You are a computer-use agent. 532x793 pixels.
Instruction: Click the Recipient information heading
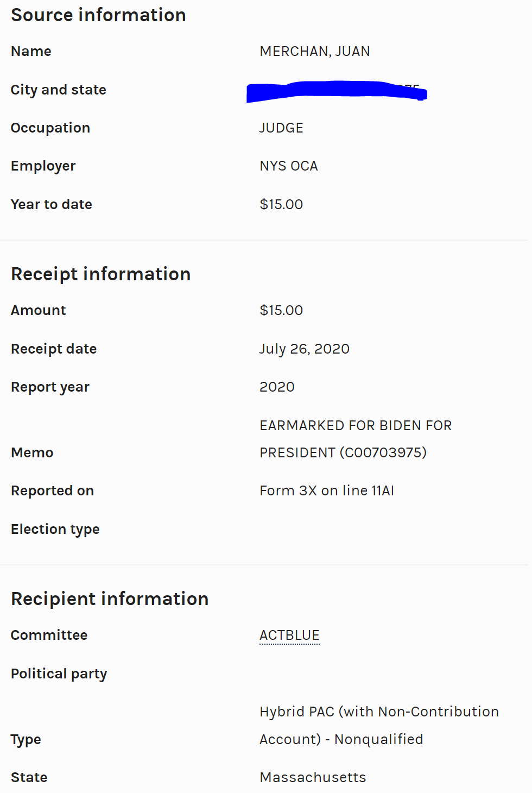point(110,599)
